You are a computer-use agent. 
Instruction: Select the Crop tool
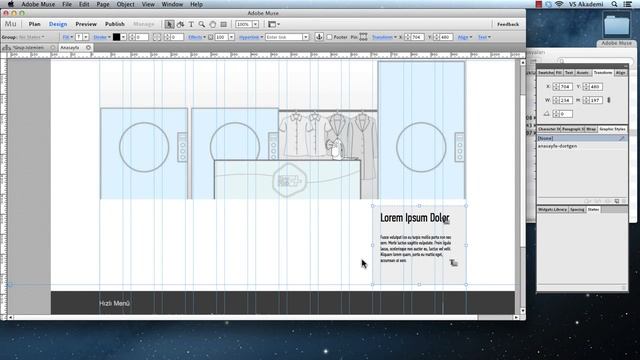(180, 24)
